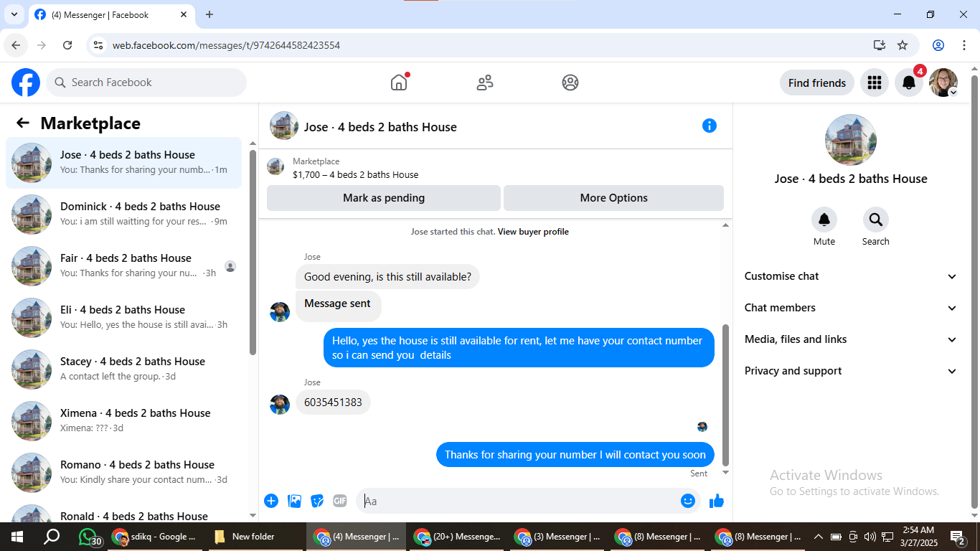Expand the Customise chat section

[x=851, y=276]
